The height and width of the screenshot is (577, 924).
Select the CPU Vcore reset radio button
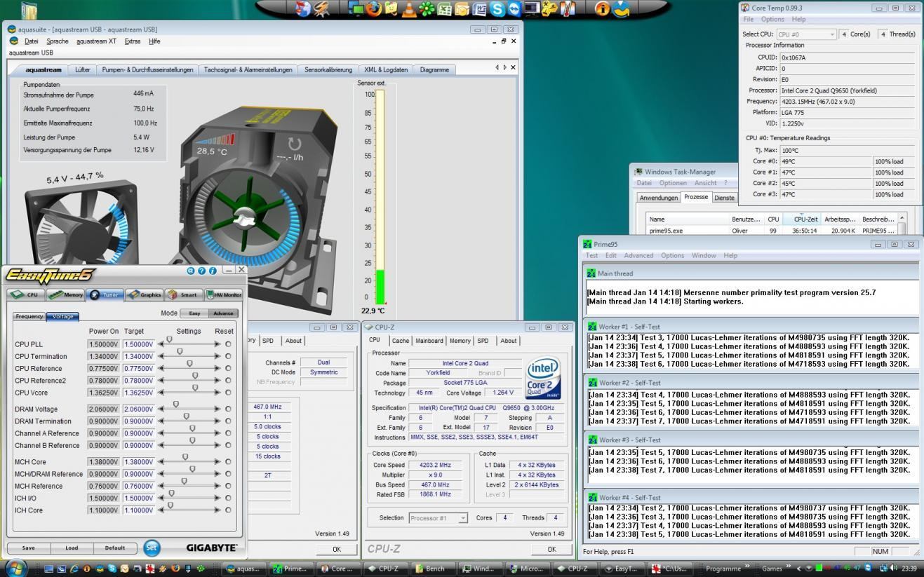click(x=228, y=393)
